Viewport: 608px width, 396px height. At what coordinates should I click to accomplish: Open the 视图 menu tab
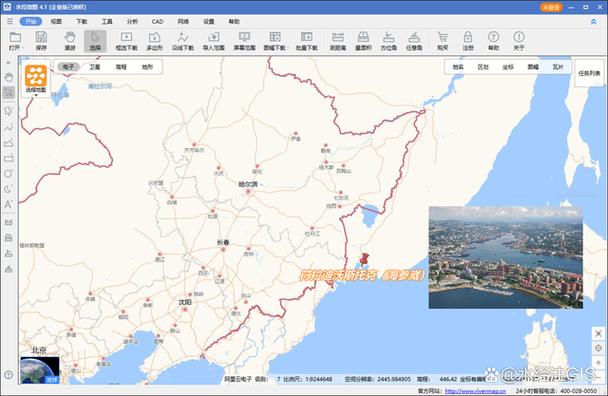[56, 21]
